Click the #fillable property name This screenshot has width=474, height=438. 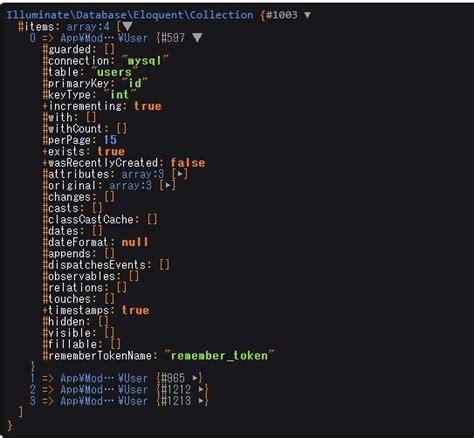click(x=70, y=344)
